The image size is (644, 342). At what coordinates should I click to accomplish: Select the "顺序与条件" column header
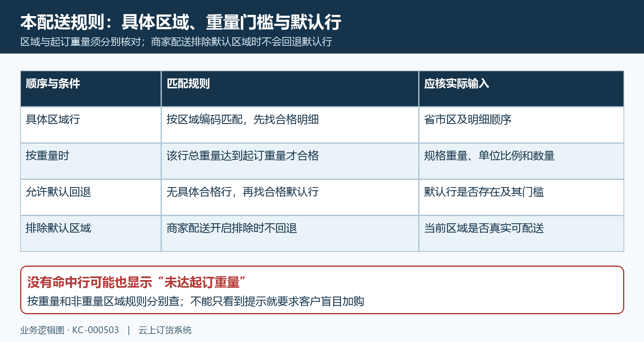pos(91,89)
